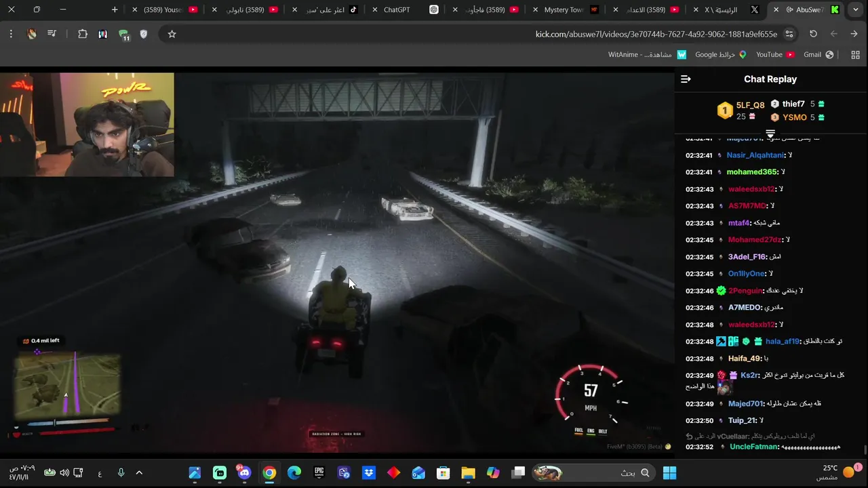
Task: Click username mohamed365 in chat
Action: [752, 172]
